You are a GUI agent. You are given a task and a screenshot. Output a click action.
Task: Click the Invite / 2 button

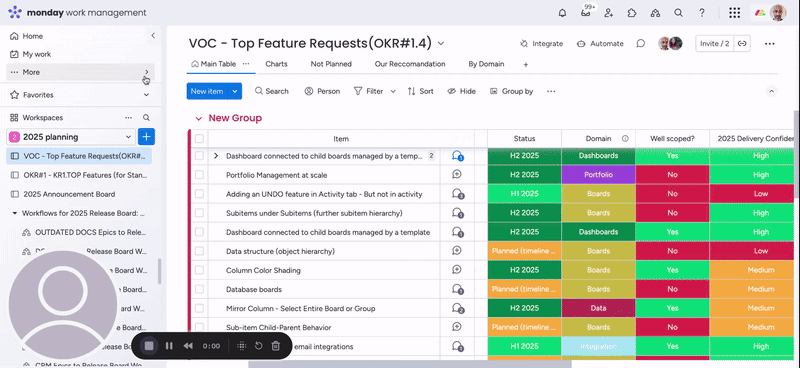pyautogui.click(x=715, y=44)
